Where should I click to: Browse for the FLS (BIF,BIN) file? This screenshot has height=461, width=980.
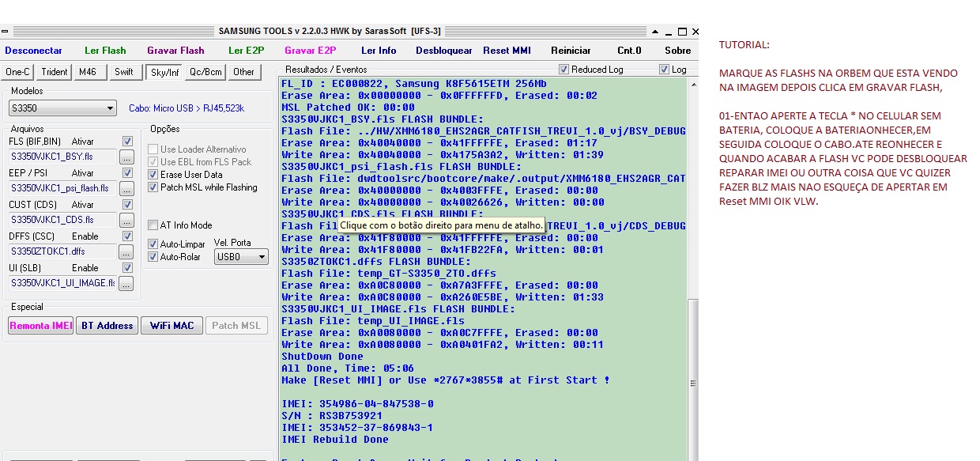click(x=126, y=157)
